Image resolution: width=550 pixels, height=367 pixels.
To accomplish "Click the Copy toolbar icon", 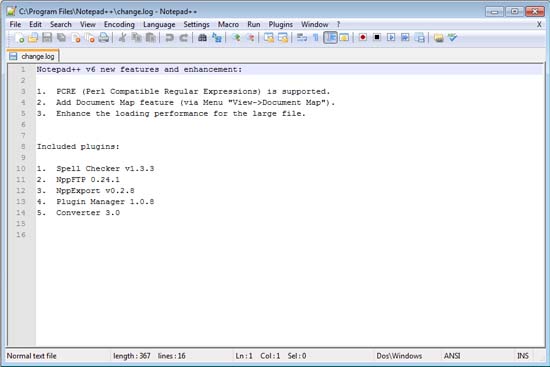I will (x=136, y=38).
